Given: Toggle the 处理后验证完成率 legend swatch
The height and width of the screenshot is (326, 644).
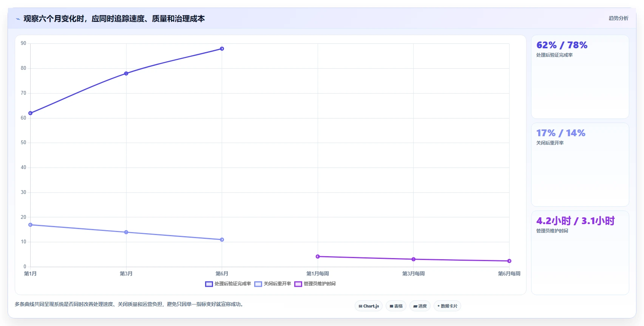Looking at the screenshot, I should (x=209, y=284).
